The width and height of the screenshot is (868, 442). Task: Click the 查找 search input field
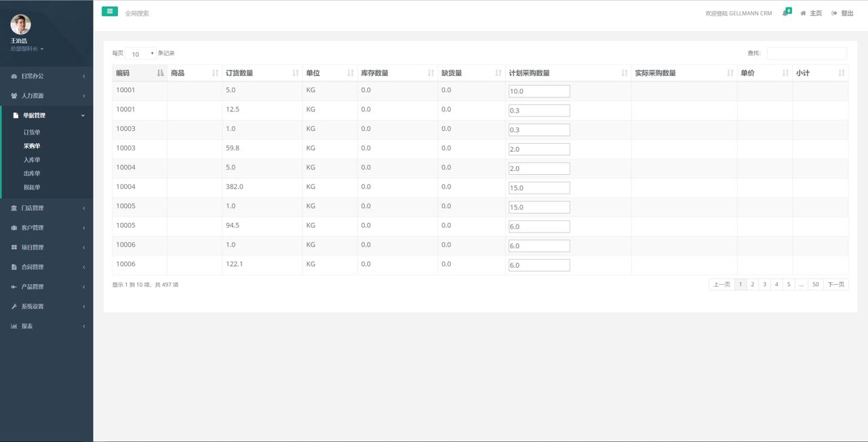click(x=806, y=54)
